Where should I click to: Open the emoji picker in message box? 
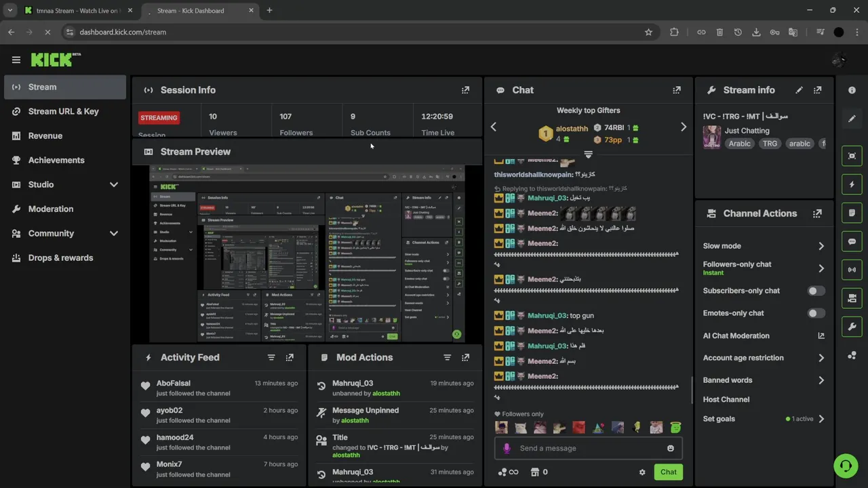(x=671, y=448)
